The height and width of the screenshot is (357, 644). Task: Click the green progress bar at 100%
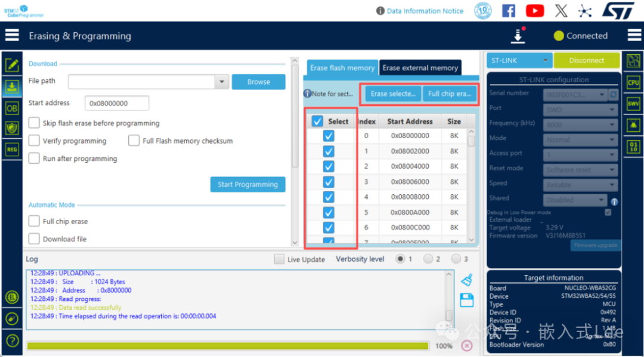click(x=228, y=346)
